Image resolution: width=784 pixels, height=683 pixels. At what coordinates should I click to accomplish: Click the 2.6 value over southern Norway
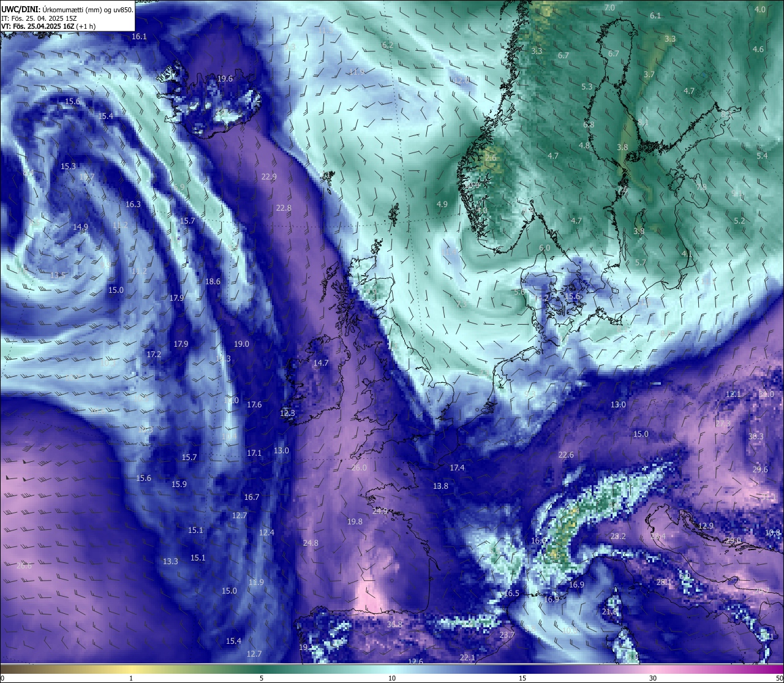point(491,157)
